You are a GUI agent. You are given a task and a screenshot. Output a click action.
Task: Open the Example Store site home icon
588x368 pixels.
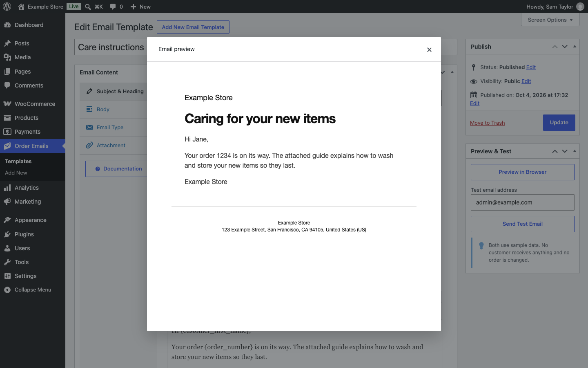coord(21,7)
